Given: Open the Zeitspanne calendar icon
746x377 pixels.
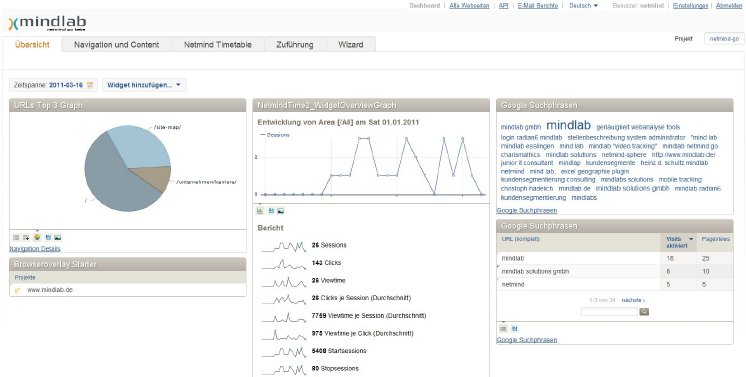Looking at the screenshot, I should (x=89, y=85).
